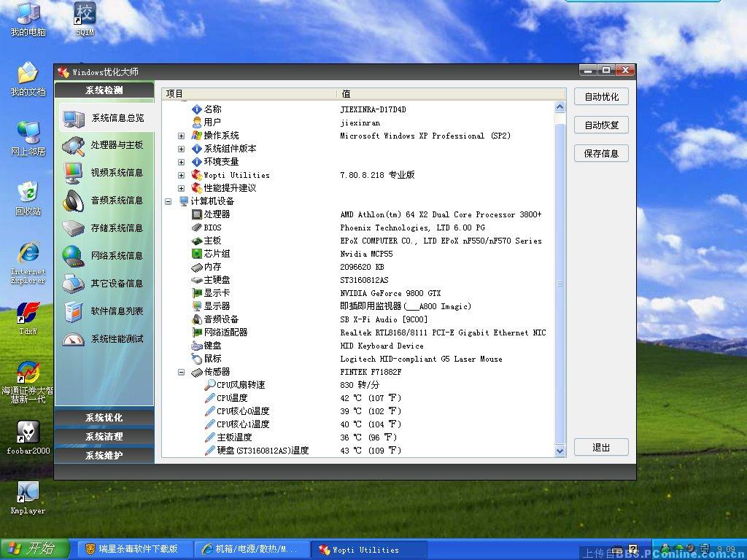Select foobar2000 desktop icon

pos(28,437)
